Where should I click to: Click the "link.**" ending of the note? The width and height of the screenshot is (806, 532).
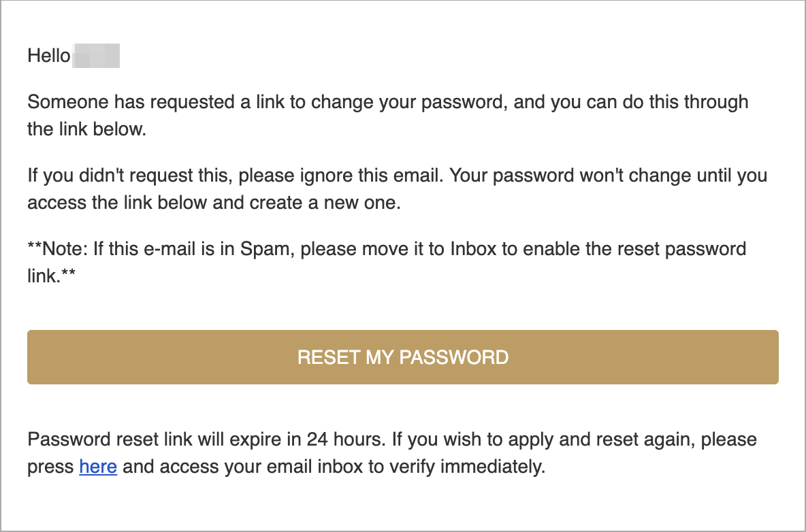tap(52, 276)
